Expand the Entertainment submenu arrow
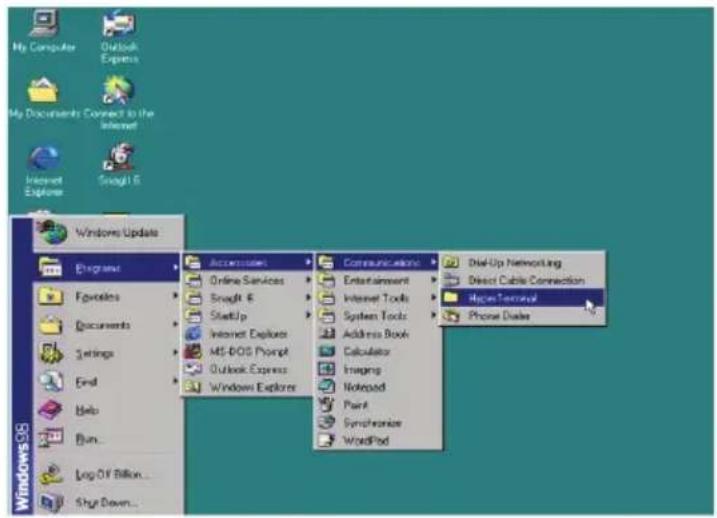The width and height of the screenshot is (717, 518). click(433, 280)
